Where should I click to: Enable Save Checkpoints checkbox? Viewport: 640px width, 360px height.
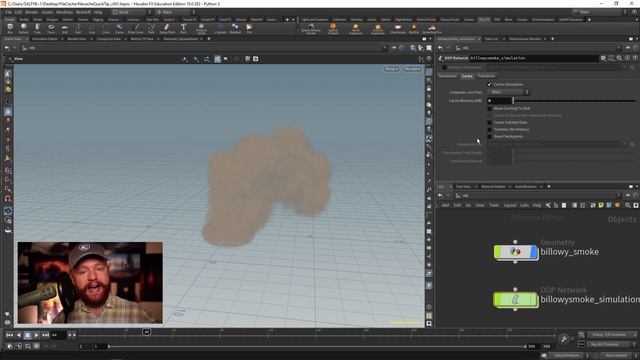point(489,136)
